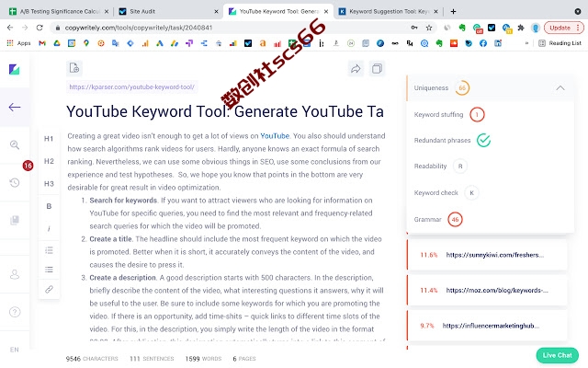
Task: Click the red 16 notification badge
Action: (x=28, y=166)
